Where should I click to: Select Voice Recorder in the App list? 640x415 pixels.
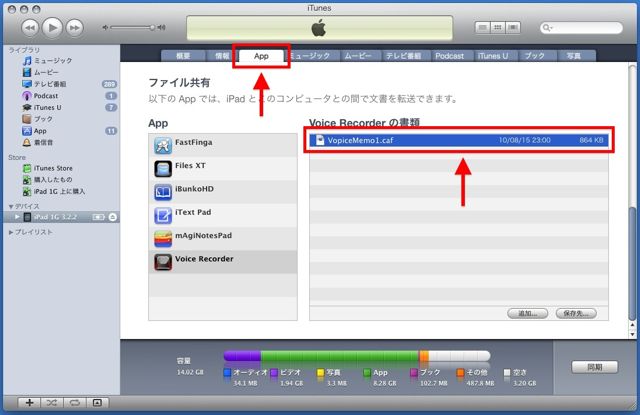click(x=223, y=262)
